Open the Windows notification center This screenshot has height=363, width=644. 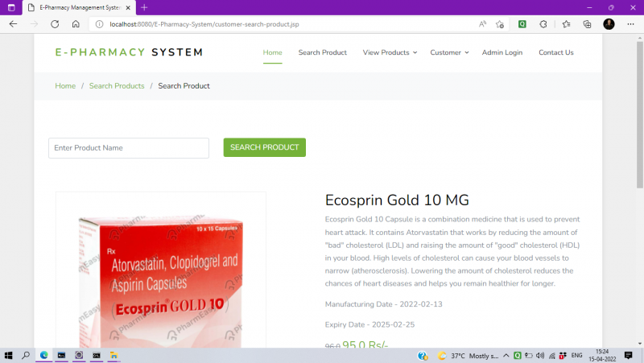click(629, 356)
